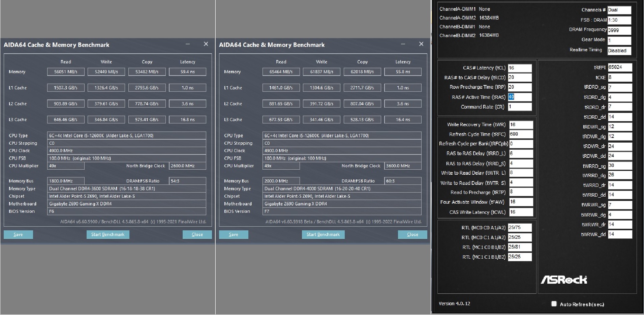This screenshot has width=644, height=315.
Task: Click the North Bridge Clock value 2600.0 MHz
Action: tap(187, 166)
